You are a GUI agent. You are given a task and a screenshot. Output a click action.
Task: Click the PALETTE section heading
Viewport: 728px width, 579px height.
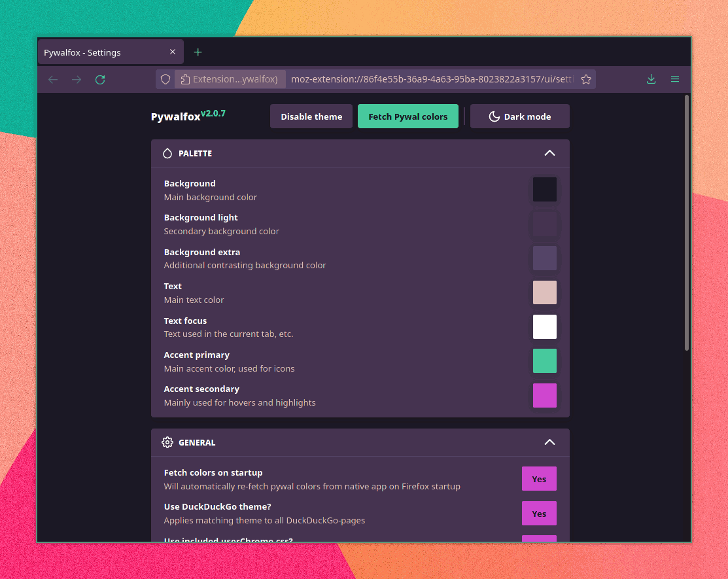[x=195, y=154]
